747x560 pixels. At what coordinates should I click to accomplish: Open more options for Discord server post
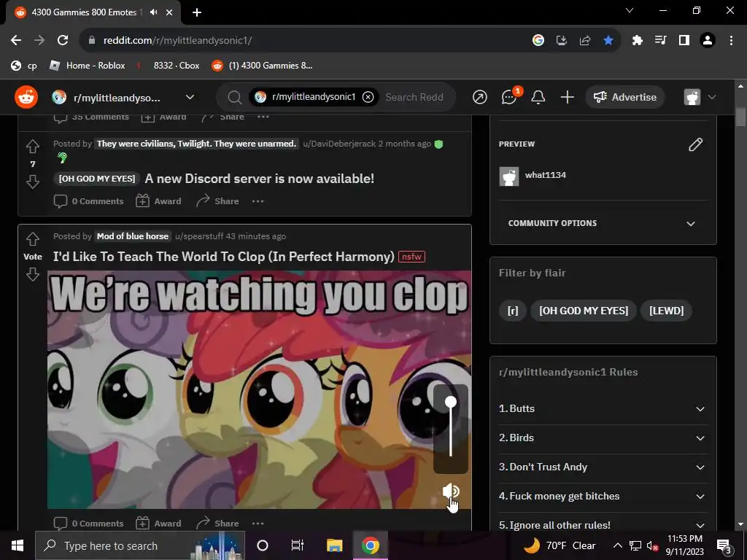pos(258,201)
